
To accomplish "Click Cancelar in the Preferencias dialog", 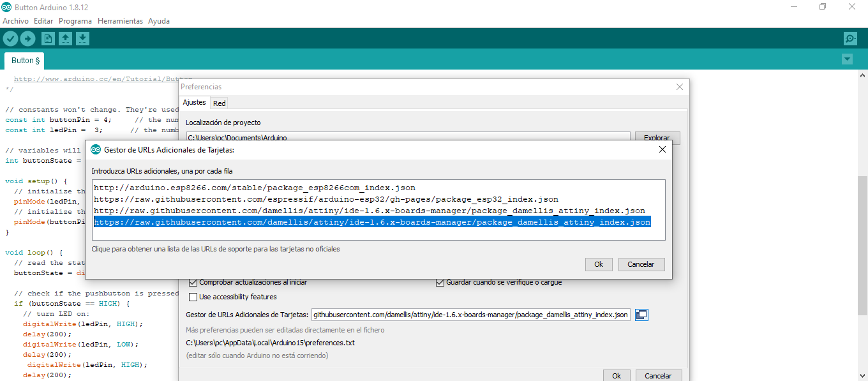I will pos(659,376).
